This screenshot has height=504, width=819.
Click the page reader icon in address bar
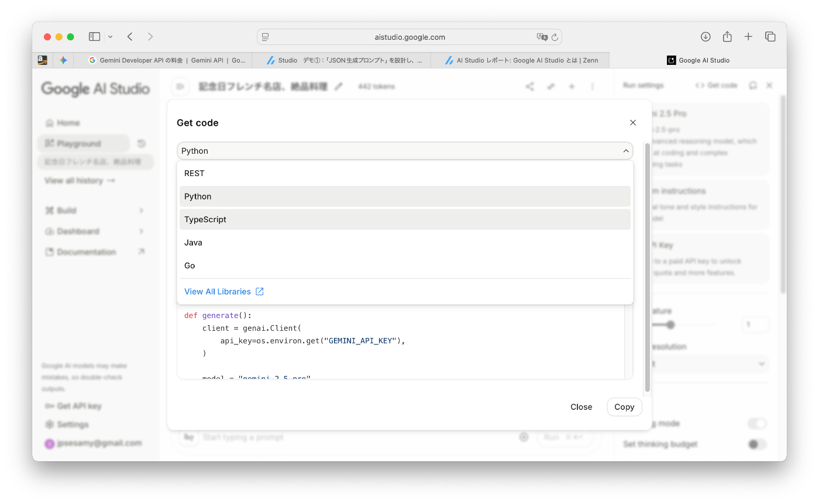click(x=265, y=37)
